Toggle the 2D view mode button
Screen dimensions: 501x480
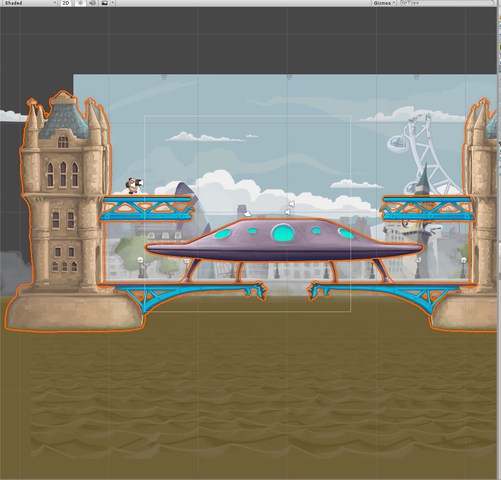(x=66, y=3)
